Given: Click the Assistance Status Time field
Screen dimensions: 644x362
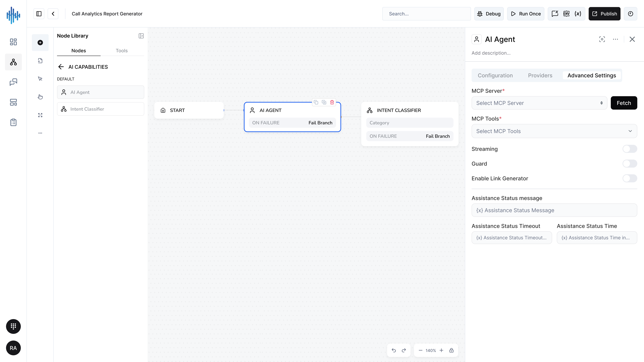Looking at the screenshot, I should pyautogui.click(x=597, y=238).
